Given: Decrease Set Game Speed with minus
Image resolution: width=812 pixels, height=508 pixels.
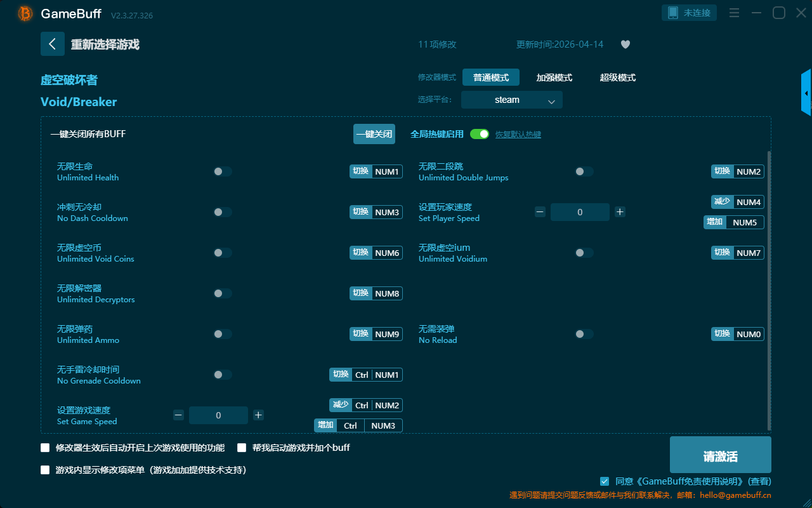Looking at the screenshot, I should pos(178,415).
